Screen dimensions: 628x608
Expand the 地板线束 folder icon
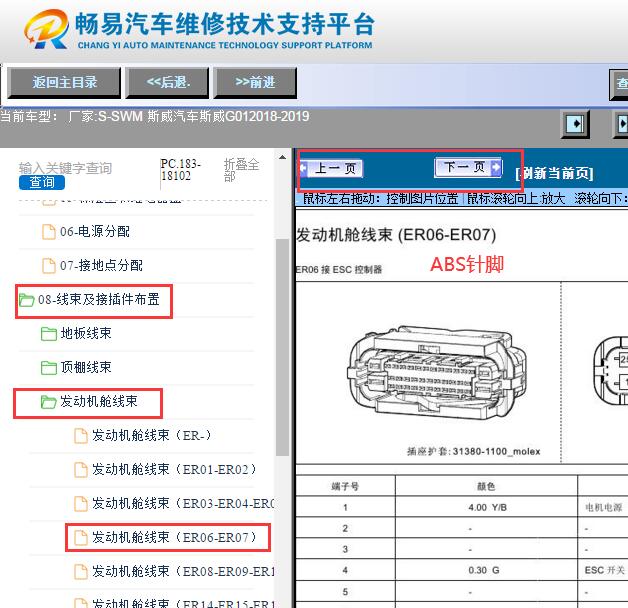pos(48,334)
